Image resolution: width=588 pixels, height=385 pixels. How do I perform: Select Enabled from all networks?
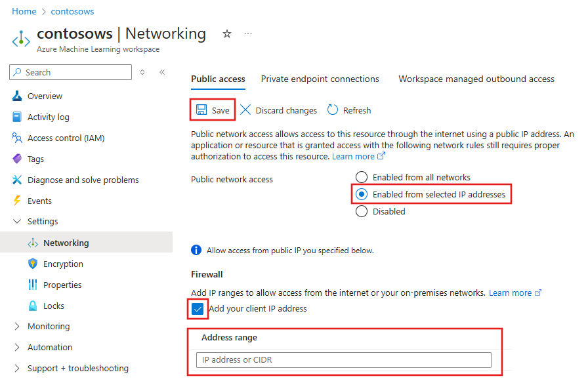[x=362, y=176]
